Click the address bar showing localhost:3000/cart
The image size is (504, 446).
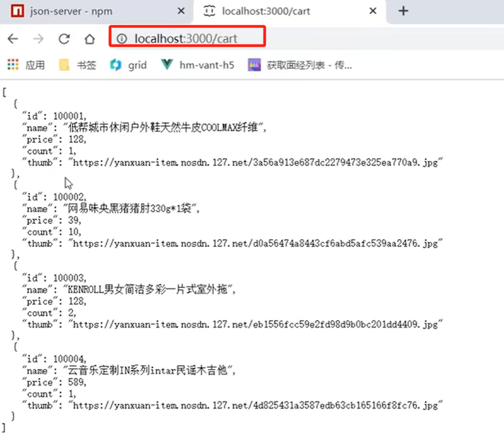coord(187,38)
